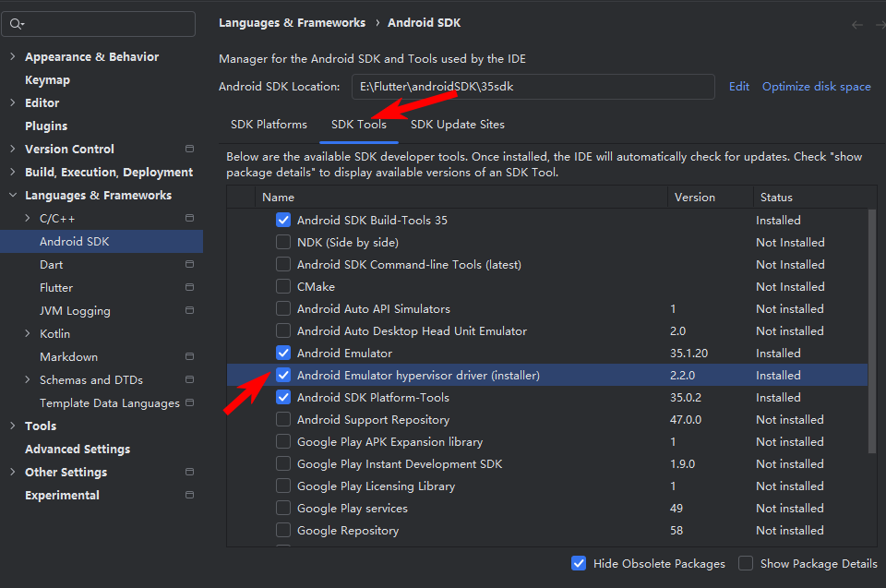Click project-level icon beside Markdown
The image size is (886, 588).
pos(190,356)
